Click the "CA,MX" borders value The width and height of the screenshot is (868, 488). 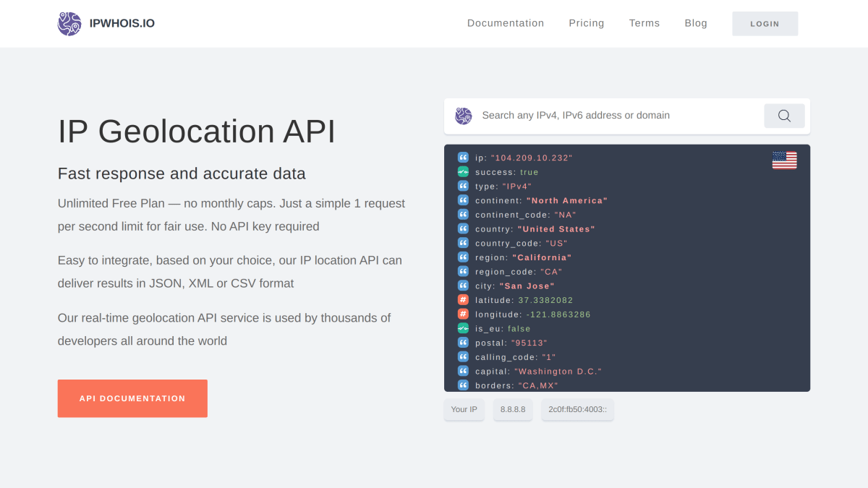pos(538,385)
